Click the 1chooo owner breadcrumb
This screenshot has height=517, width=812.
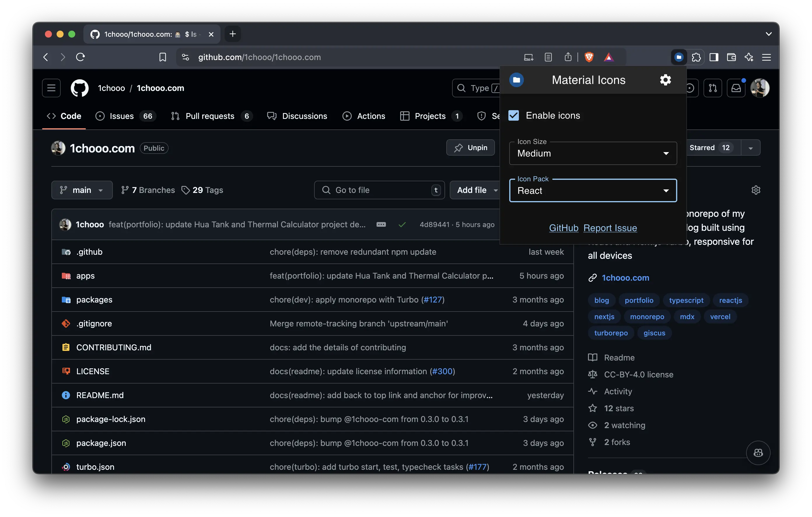coord(111,88)
